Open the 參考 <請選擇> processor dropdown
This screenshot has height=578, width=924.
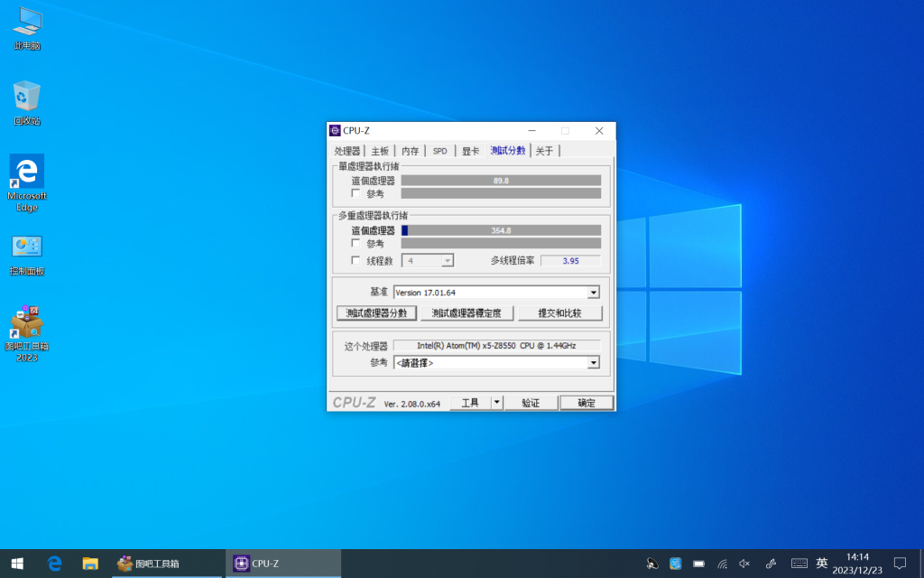(496, 362)
